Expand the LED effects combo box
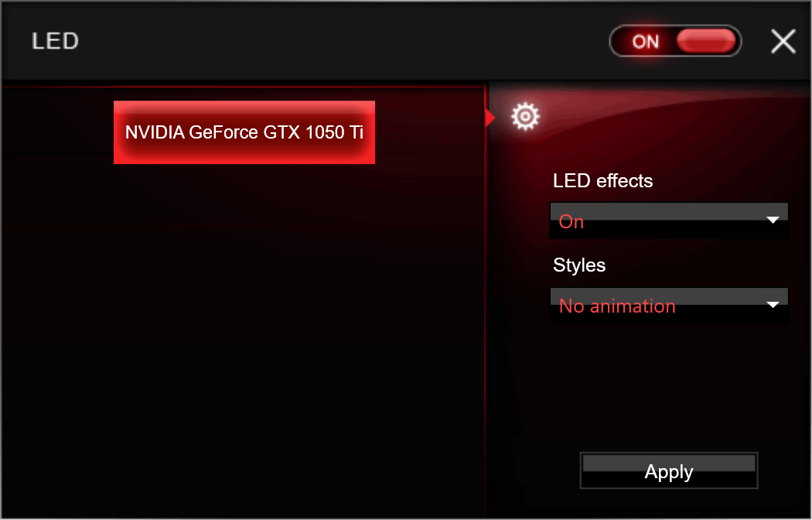The height and width of the screenshot is (520, 812). pos(669,221)
